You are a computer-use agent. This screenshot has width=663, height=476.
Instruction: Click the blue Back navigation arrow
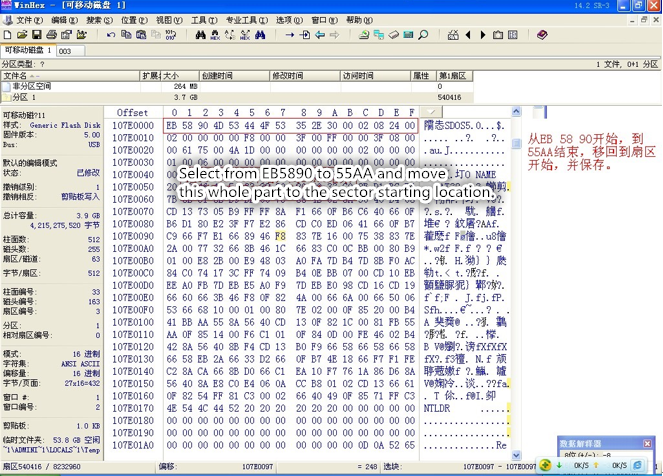point(320,35)
